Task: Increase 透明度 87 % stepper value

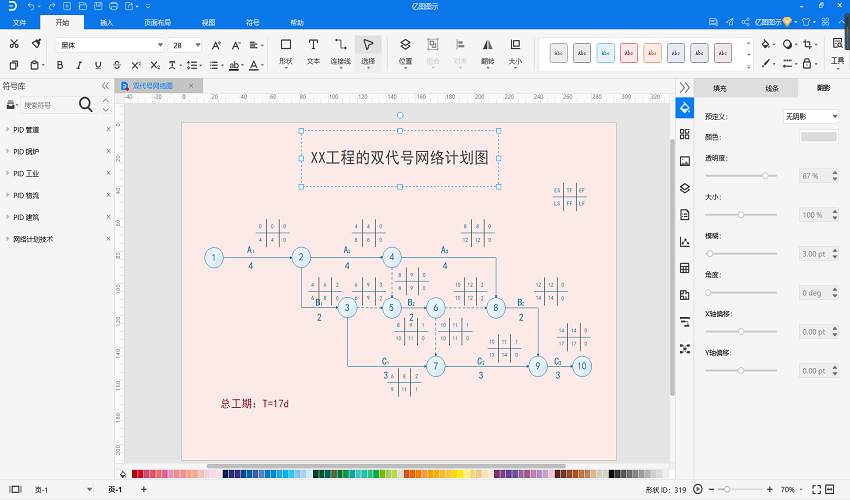Action: tap(835, 173)
